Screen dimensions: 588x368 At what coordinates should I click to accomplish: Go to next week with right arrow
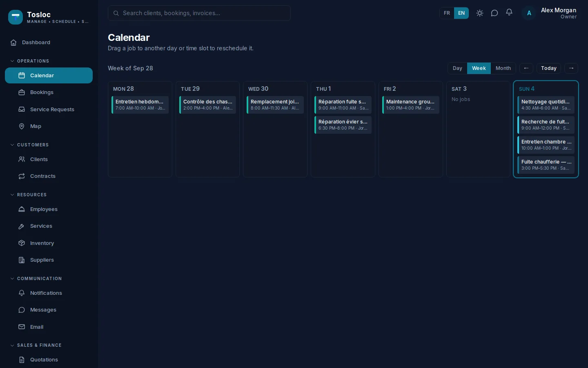pos(571,68)
